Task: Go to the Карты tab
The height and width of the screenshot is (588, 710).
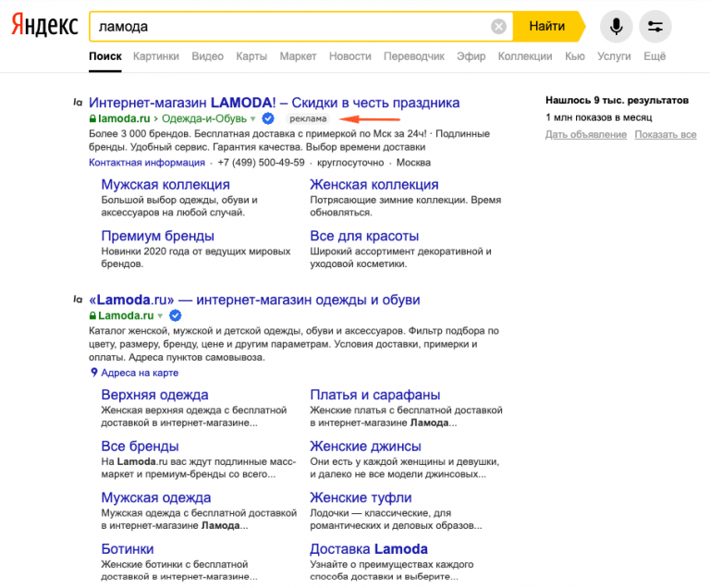Action: point(251,56)
